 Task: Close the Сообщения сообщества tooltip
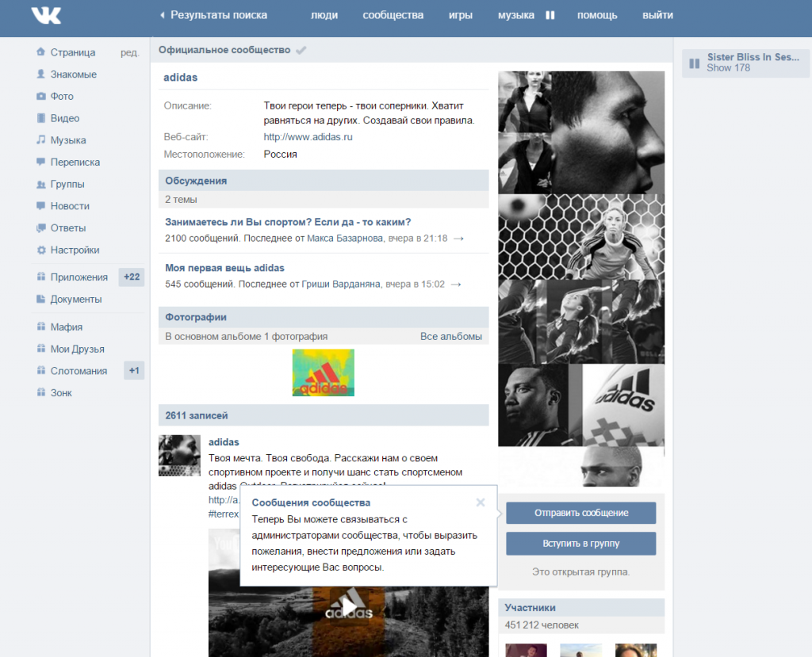[x=480, y=502]
